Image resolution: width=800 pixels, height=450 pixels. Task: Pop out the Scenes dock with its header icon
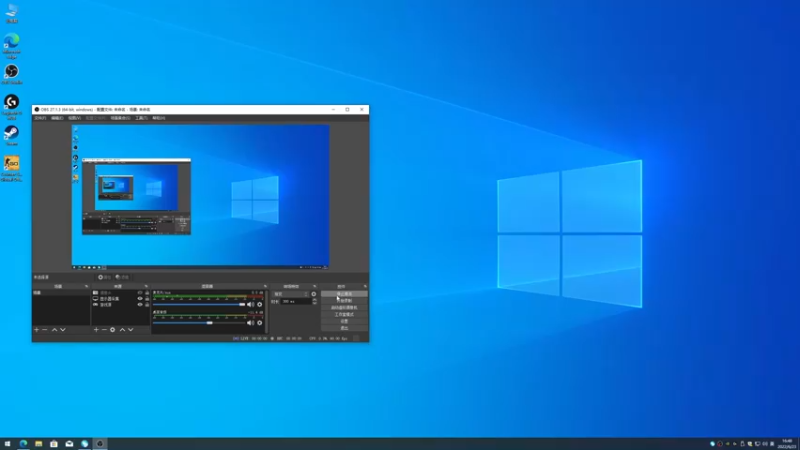pyautogui.click(x=86, y=287)
